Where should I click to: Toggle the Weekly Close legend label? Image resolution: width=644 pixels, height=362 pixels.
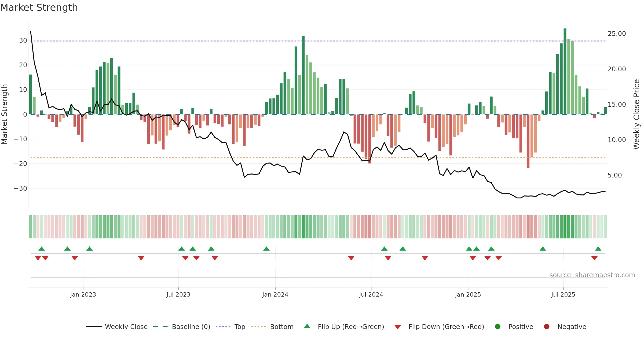(x=126, y=327)
